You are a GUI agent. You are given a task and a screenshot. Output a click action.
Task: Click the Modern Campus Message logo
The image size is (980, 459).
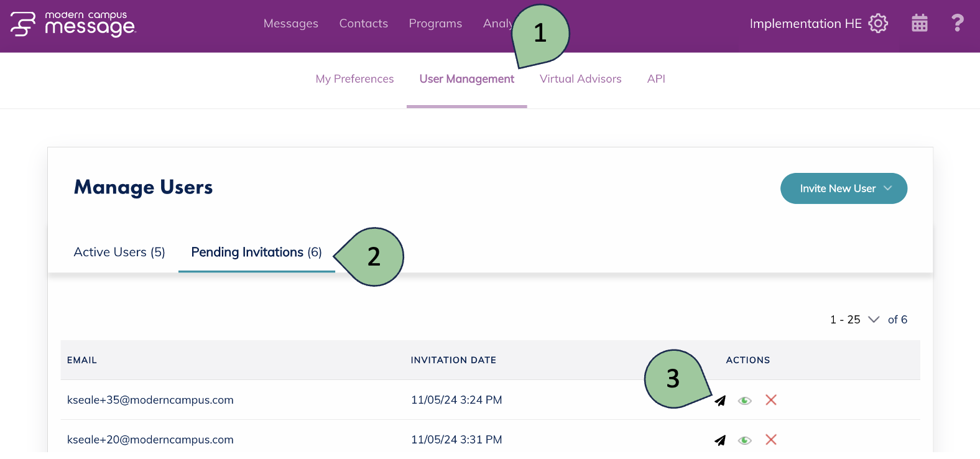(73, 24)
